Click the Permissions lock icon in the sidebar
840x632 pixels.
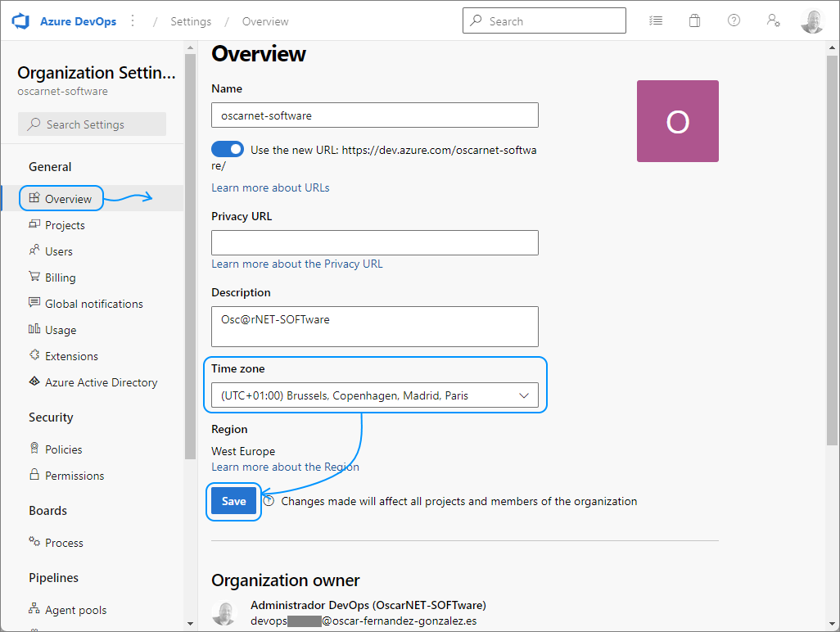click(x=34, y=475)
